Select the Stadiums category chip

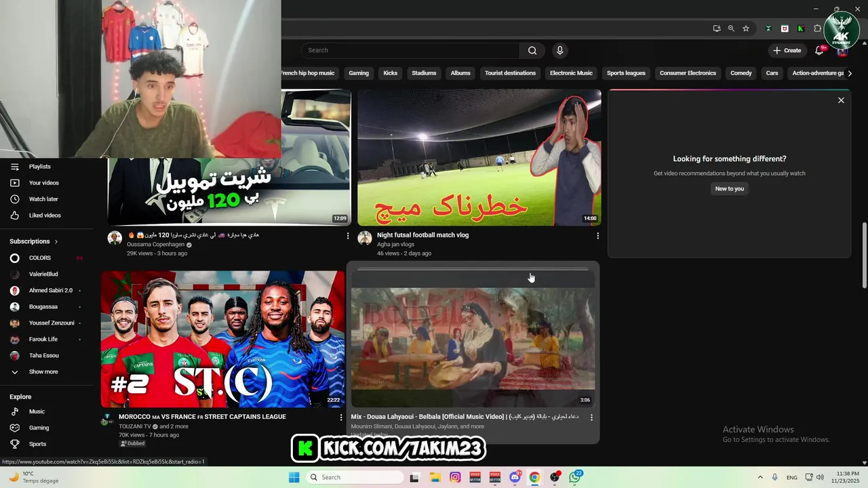pyautogui.click(x=424, y=73)
